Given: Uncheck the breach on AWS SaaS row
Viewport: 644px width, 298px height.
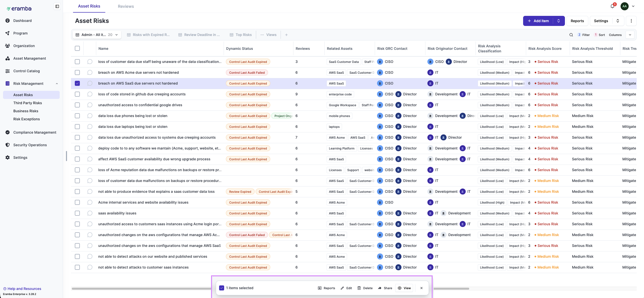Looking at the screenshot, I should click(x=77, y=83).
